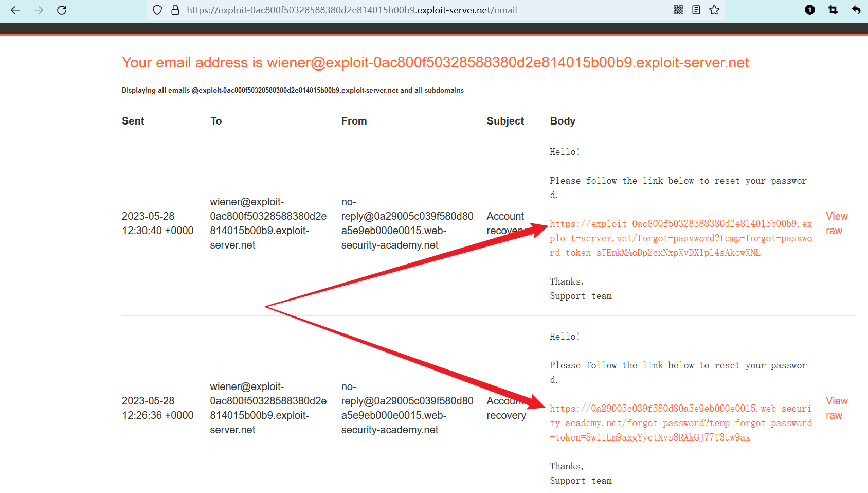The height and width of the screenshot is (493, 868).
Task: Click the browser forward arrow
Action: tap(39, 10)
